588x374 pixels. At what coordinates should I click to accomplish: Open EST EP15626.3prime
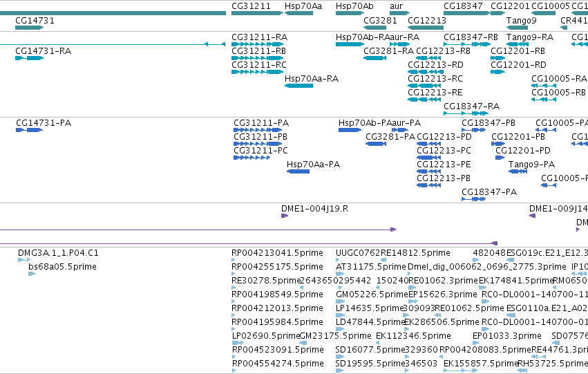click(412, 301)
